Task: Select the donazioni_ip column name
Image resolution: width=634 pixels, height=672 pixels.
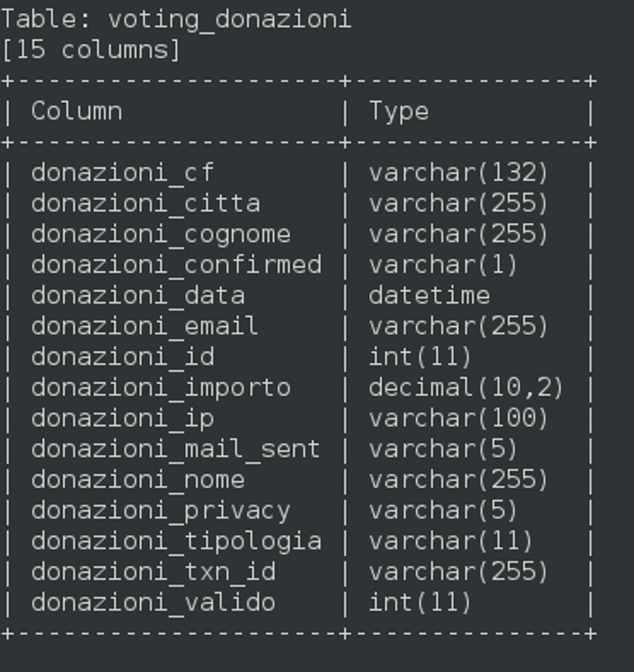Action: [x=123, y=418]
